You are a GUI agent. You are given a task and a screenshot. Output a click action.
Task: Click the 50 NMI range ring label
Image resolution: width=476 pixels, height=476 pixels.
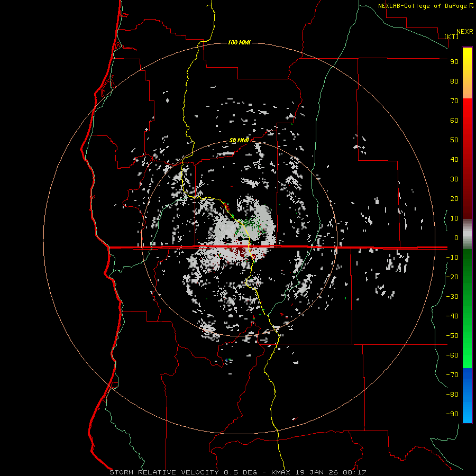click(239, 140)
